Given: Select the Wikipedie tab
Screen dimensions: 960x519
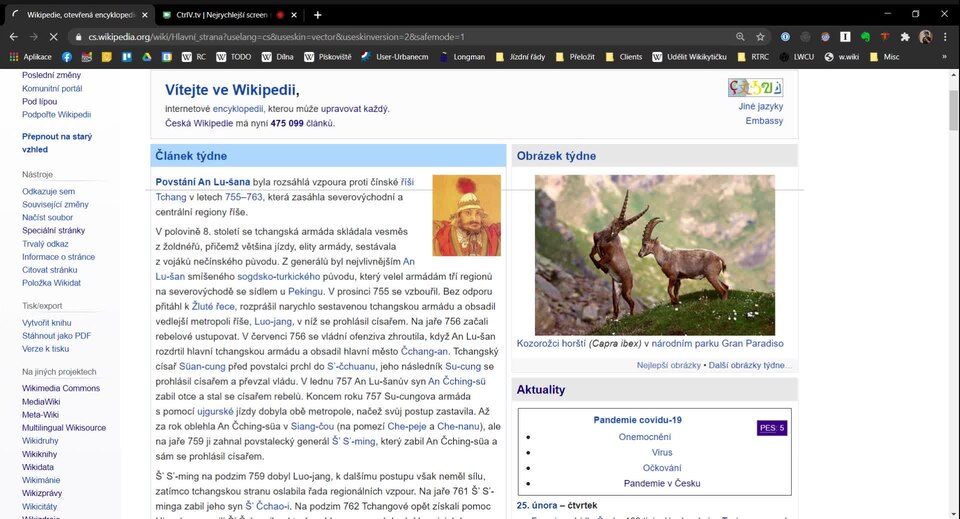Looking at the screenshot, I should pos(80,15).
